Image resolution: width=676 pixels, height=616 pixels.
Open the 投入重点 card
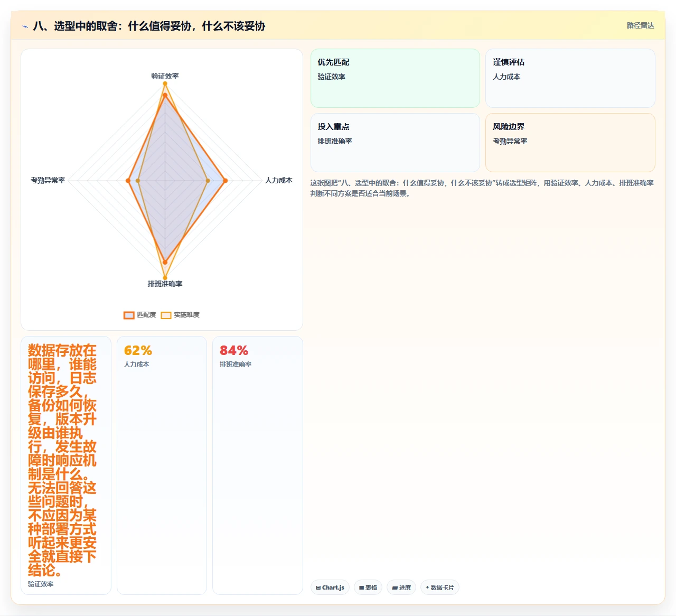click(395, 143)
